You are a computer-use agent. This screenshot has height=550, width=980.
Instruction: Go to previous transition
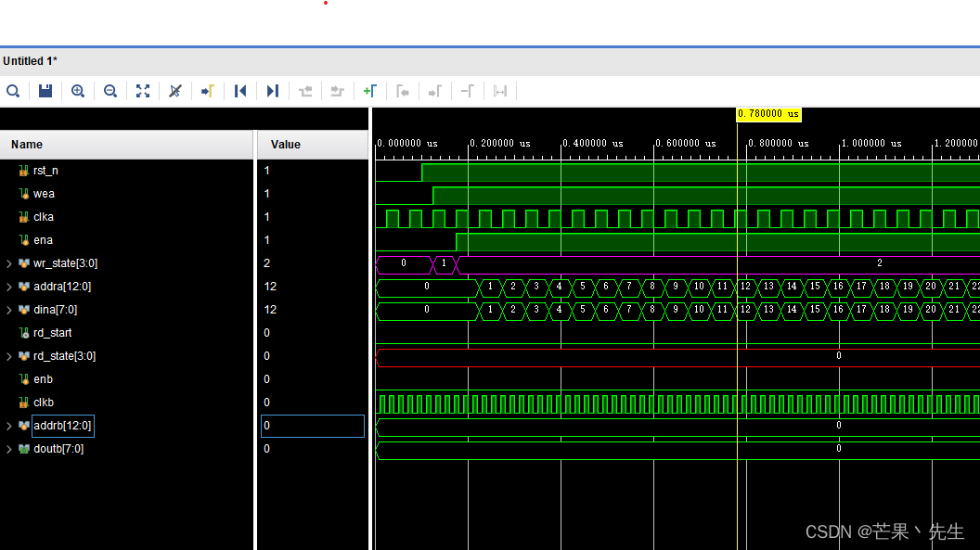click(305, 91)
